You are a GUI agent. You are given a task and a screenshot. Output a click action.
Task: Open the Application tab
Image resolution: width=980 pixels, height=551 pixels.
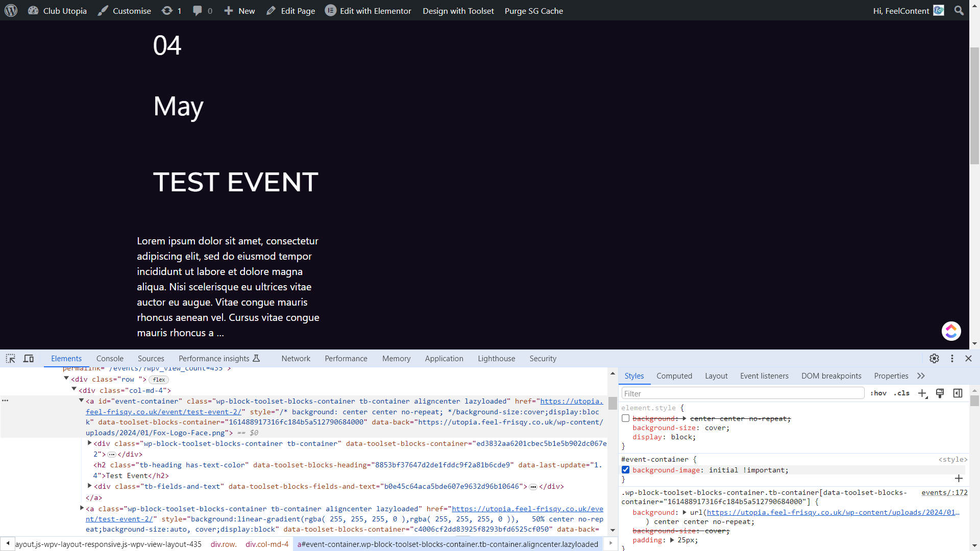coord(444,359)
